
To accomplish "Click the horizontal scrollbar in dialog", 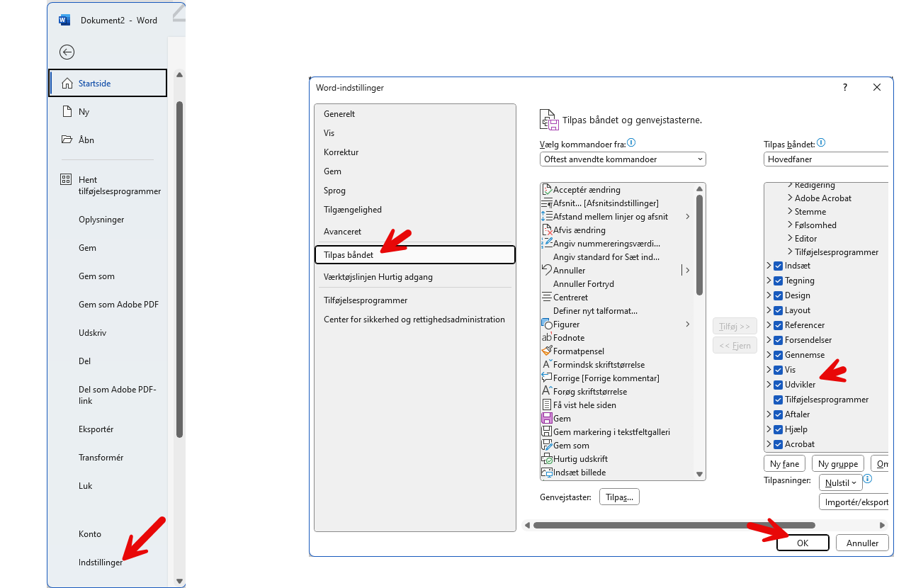I will (x=674, y=525).
